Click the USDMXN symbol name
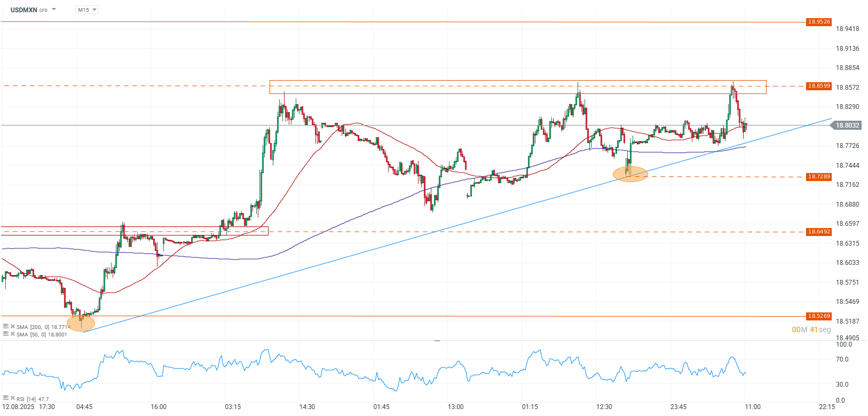Screen dimensions: 868x416 [24, 10]
